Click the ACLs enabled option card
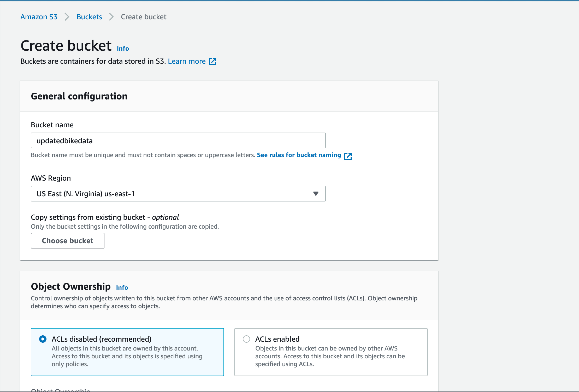579x392 pixels. pyautogui.click(x=331, y=352)
